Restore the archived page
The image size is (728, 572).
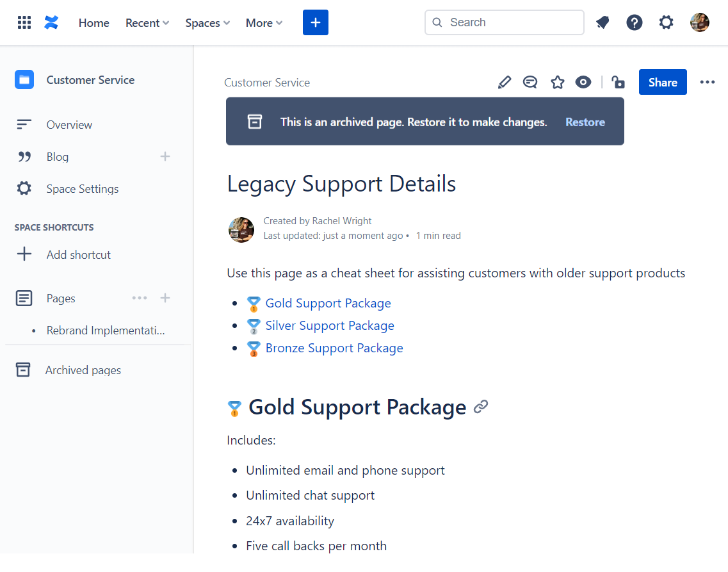[x=585, y=122]
